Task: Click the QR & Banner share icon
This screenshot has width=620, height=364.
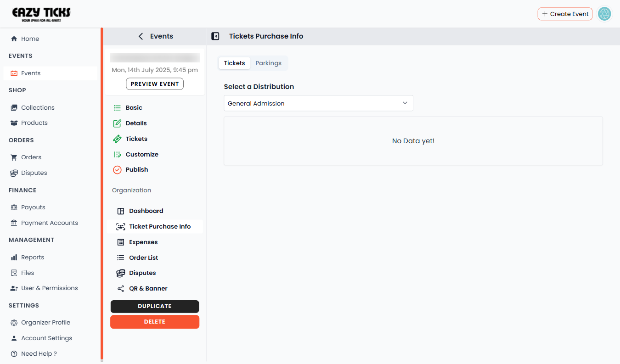Action: tap(121, 289)
